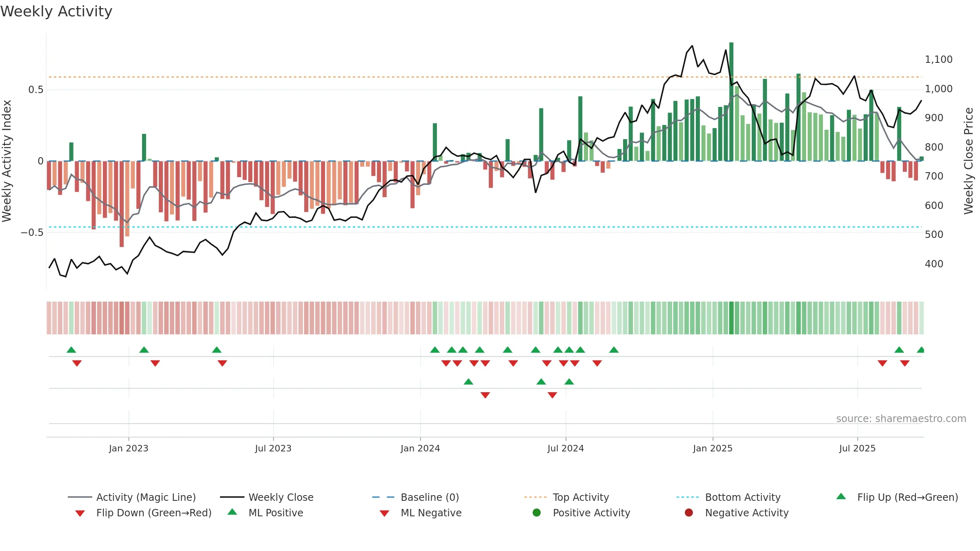Viewport: 980px width, 551px height.
Task: Click the 1,000 price axis tick
Action: pyautogui.click(x=939, y=89)
